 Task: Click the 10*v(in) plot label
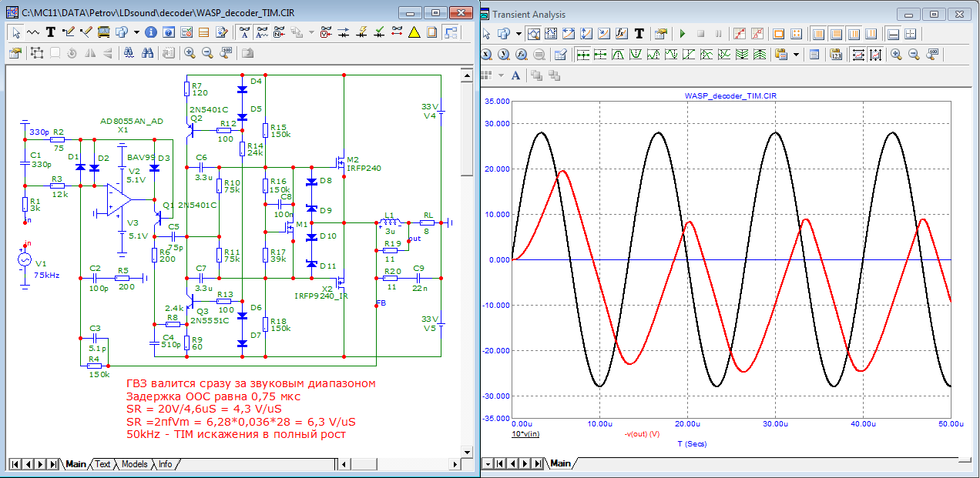pos(526,434)
